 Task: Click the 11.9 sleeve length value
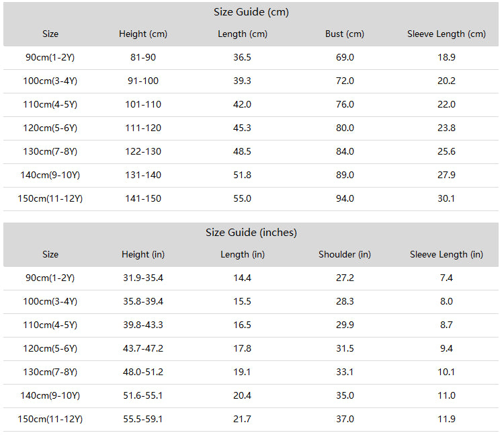tap(446, 419)
